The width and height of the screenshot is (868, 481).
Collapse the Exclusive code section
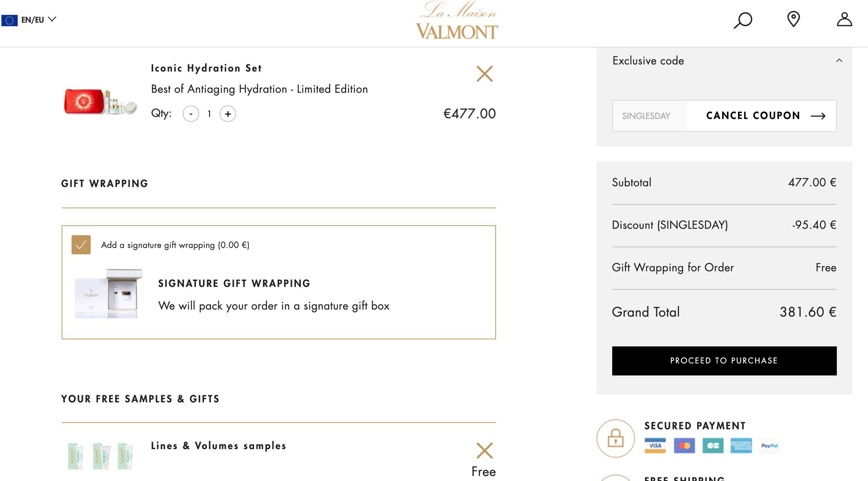coord(839,61)
